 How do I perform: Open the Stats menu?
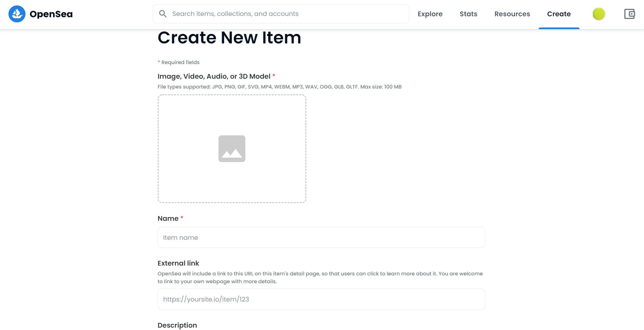(468, 14)
